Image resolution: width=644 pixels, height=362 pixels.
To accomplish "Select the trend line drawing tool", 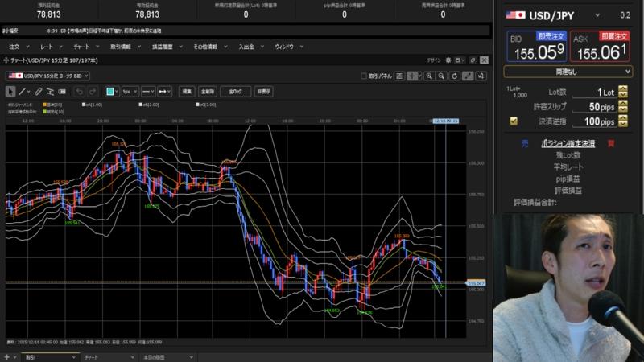I will (24, 92).
